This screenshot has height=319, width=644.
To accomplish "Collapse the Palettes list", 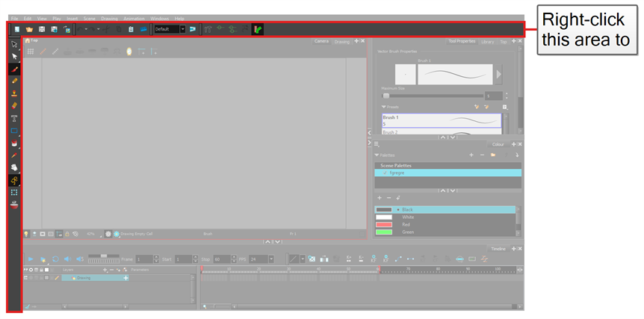I will pyautogui.click(x=377, y=155).
